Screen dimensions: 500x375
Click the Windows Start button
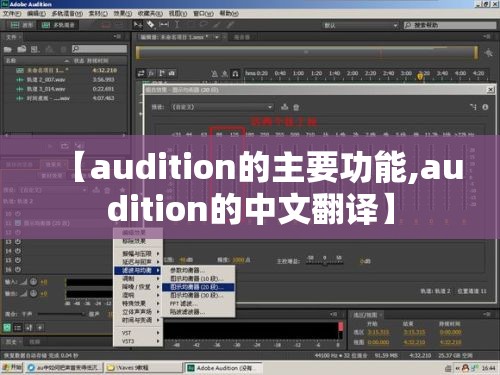click(x=12, y=368)
